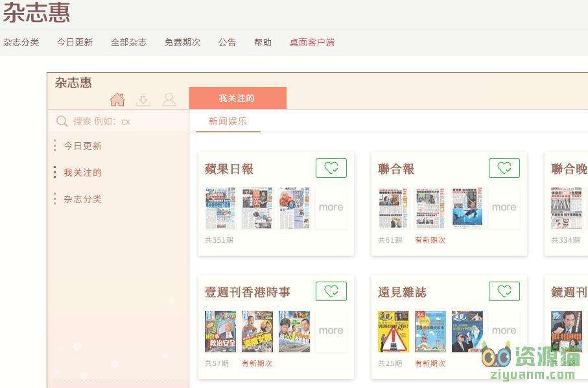Switch to the 新闻娱乐 sub-tab
Viewport: 588px width, 388px height.
tap(228, 121)
